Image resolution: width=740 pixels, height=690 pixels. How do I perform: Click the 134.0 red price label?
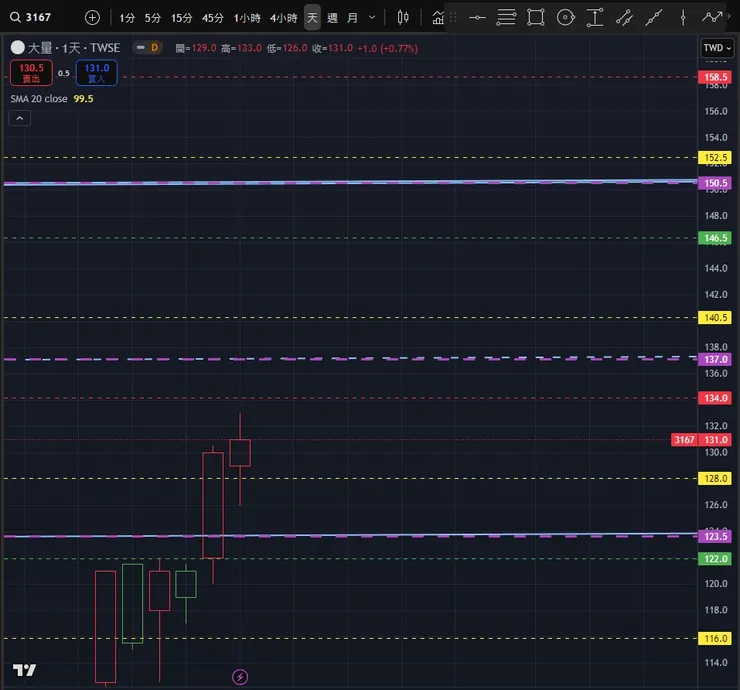pyautogui.click(x=715, y=398)
